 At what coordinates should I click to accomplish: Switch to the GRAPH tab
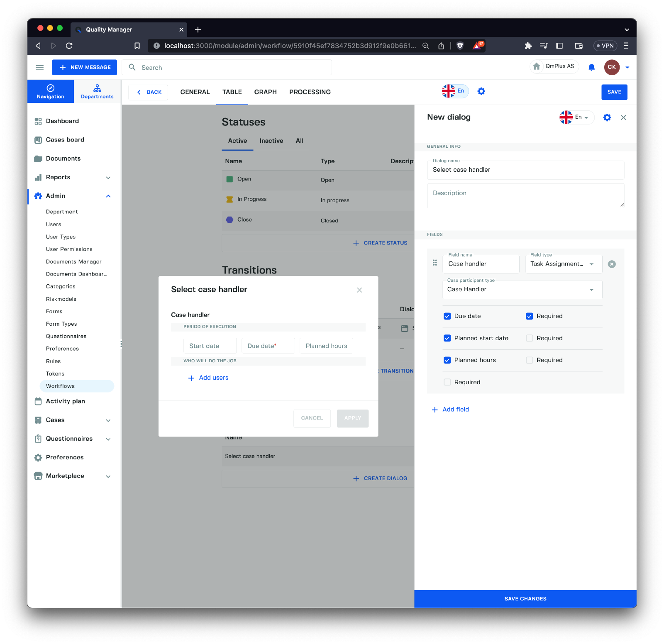[265, 92]
